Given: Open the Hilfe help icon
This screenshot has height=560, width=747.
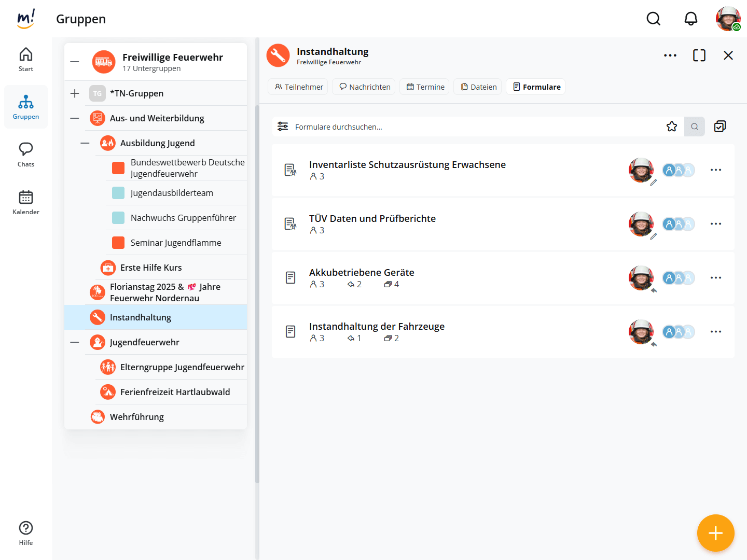Looking at the screenshot, I should click(26, 533).
